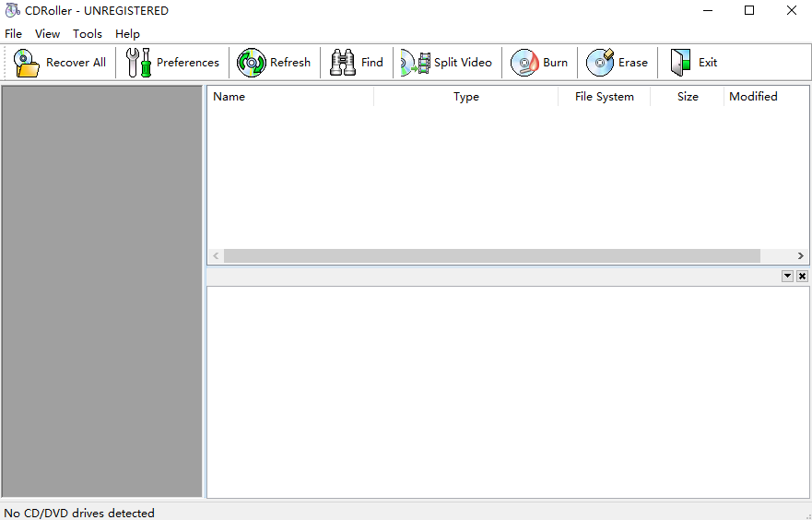The image size is (812, 520).
Task: Open the Help menu
Action: (x=127, y=34)
